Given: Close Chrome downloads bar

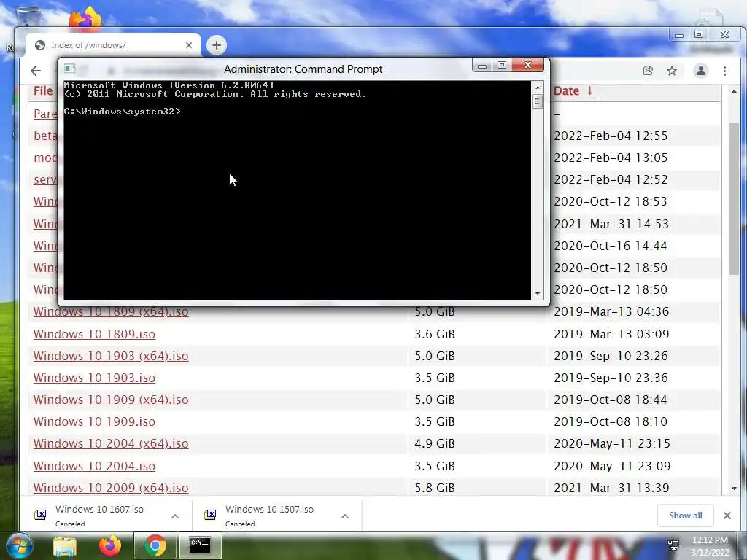Looking at the screenshot, I should point(727,516).
